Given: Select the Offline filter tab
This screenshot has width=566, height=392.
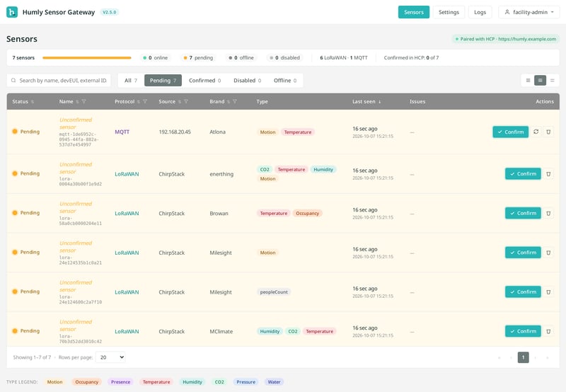Looking at the screenshot, I should coord(285,80).
